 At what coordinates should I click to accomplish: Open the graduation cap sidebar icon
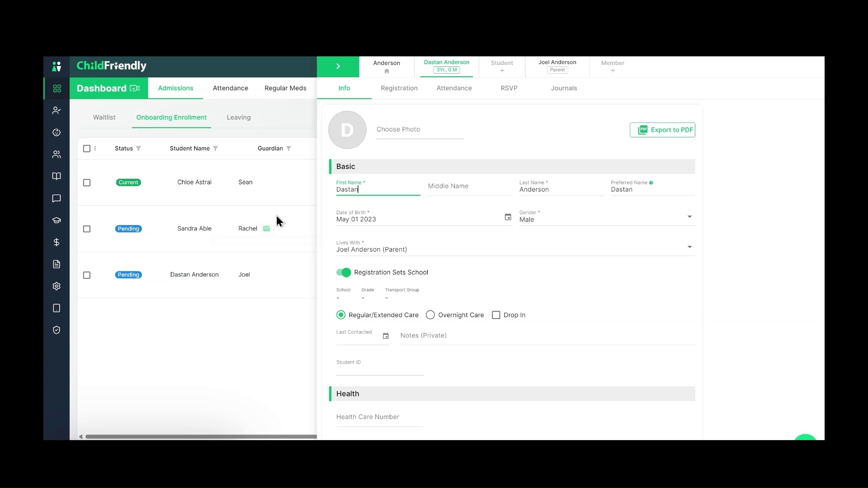pyautogui.click(x=57, y=221)
